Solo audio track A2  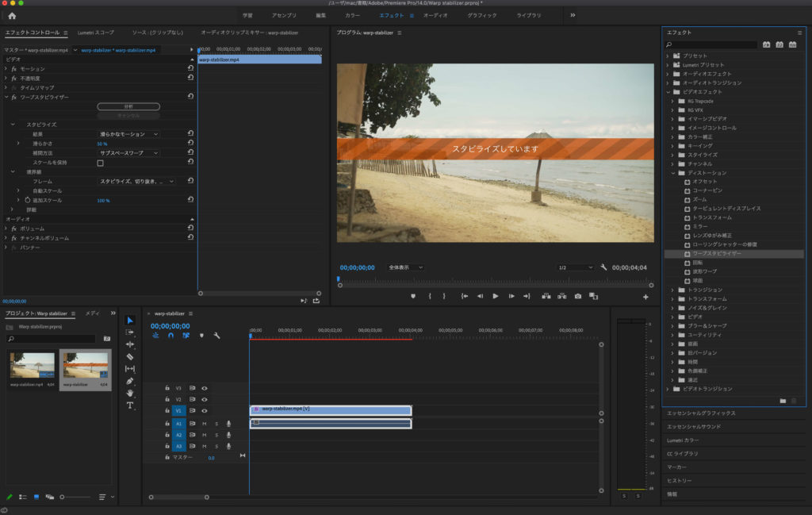pyautogui.click(x=216, y=435)
